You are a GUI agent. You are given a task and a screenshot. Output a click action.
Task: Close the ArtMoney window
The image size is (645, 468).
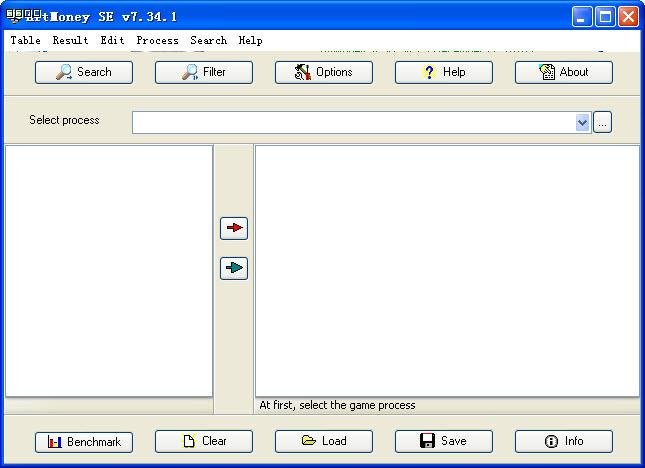pyautogui.click(x=629, y=17)
